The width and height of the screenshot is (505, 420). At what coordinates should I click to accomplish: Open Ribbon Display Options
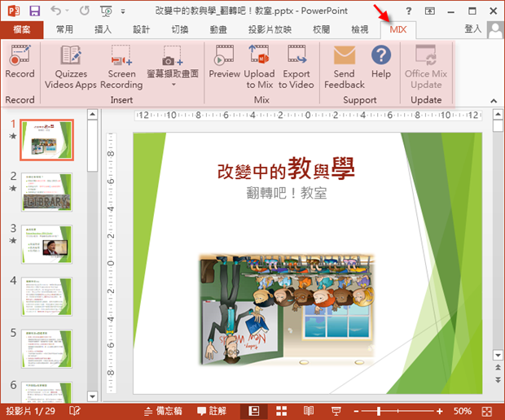click(429, 11)
